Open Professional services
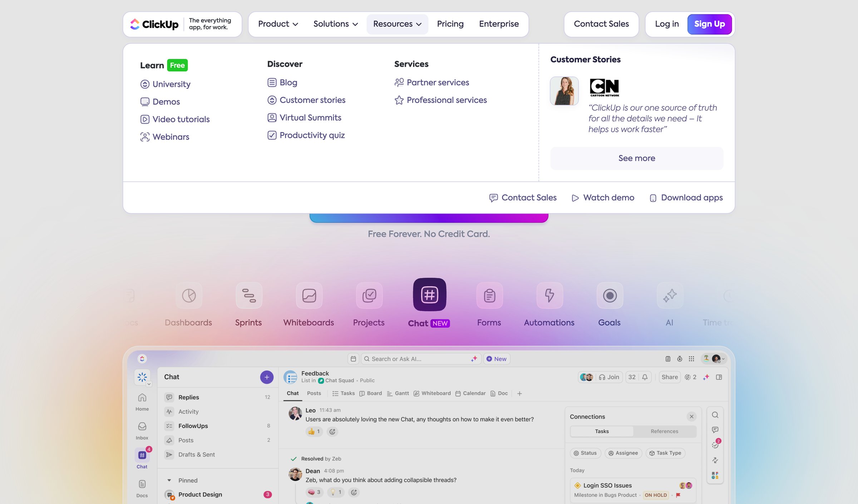 pyautogui.click(x=440, y=100)
